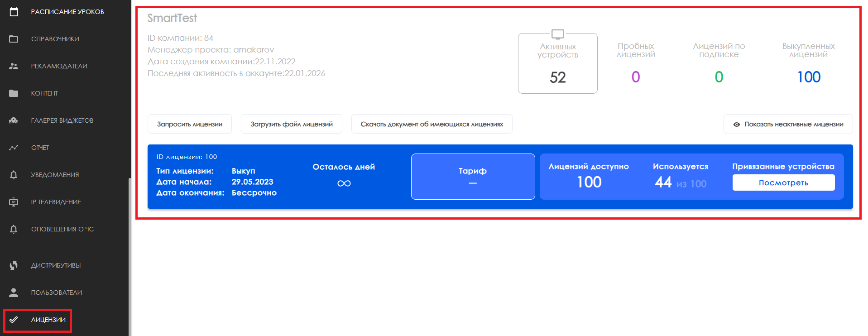This screenshot has width=868, height=336.
Task: Open Расписание уроков menu item
Action: [67, 12]
